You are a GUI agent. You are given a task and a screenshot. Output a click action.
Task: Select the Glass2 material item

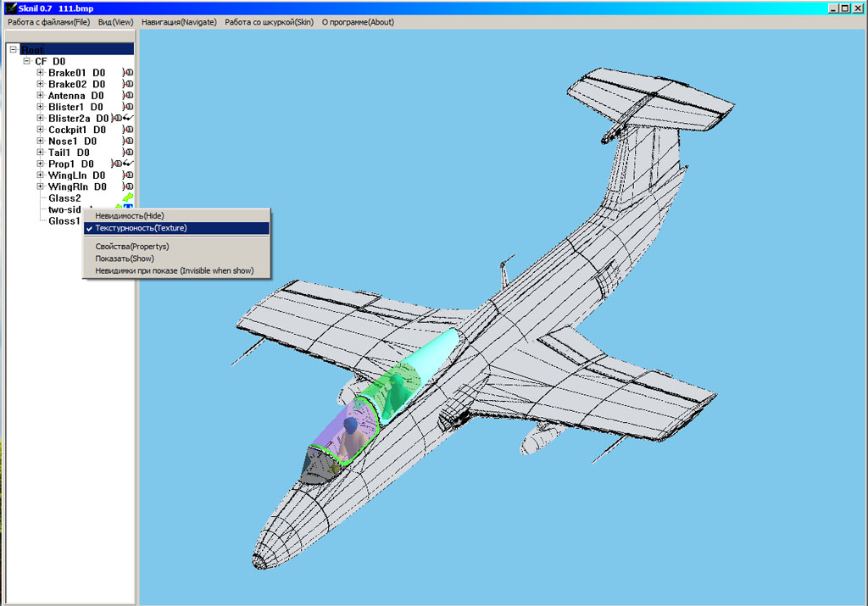pos(64,198)
